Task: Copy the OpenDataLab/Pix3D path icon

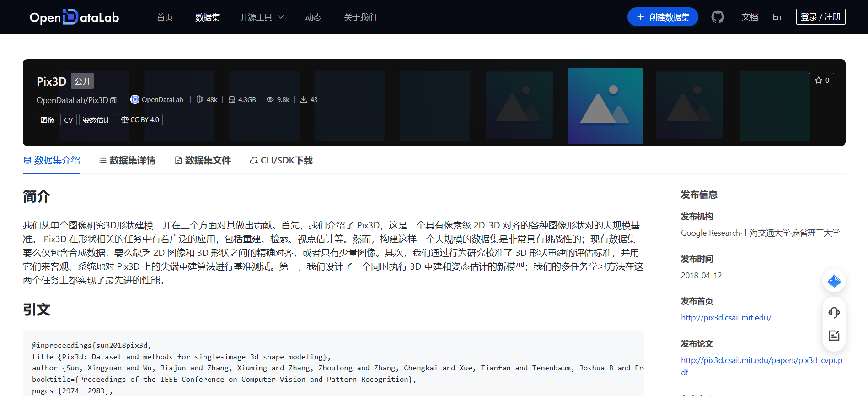Action: 113,100
